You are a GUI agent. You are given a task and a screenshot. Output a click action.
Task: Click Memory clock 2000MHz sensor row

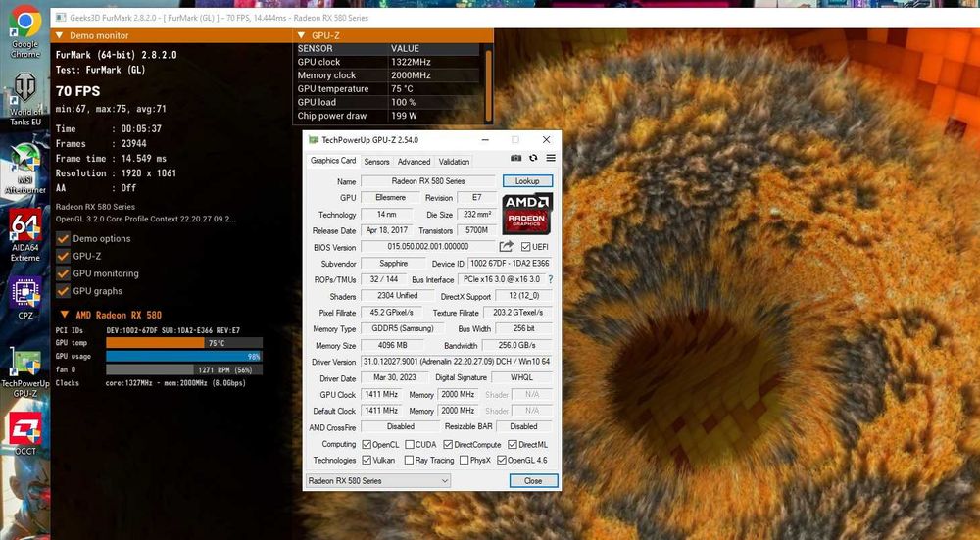pos(388,75)
